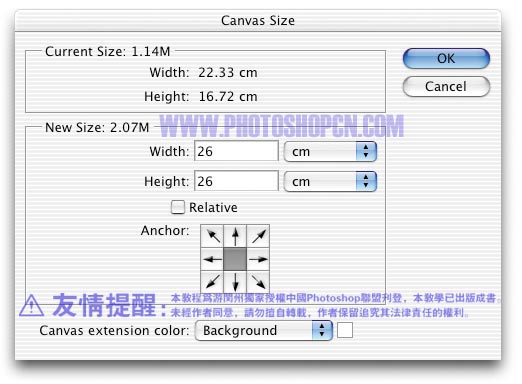Open the Height units cm dropdown

point(330,182)
